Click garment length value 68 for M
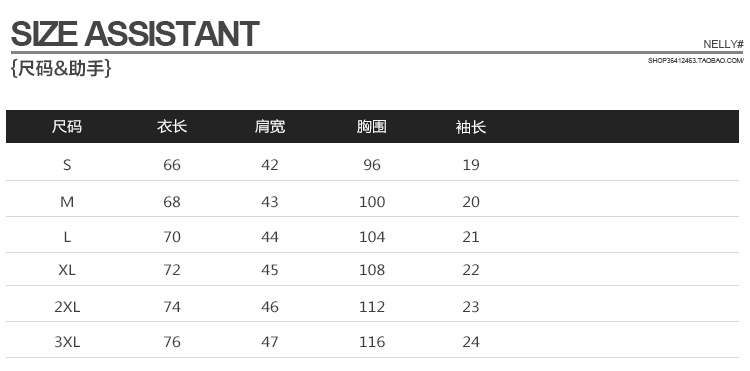 tap(172, 202)
